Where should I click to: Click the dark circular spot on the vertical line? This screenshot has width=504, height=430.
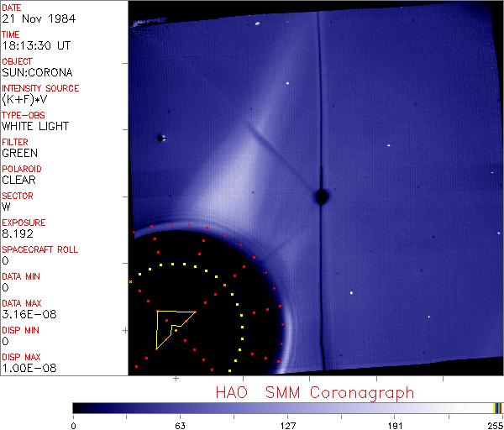(322, 197)
